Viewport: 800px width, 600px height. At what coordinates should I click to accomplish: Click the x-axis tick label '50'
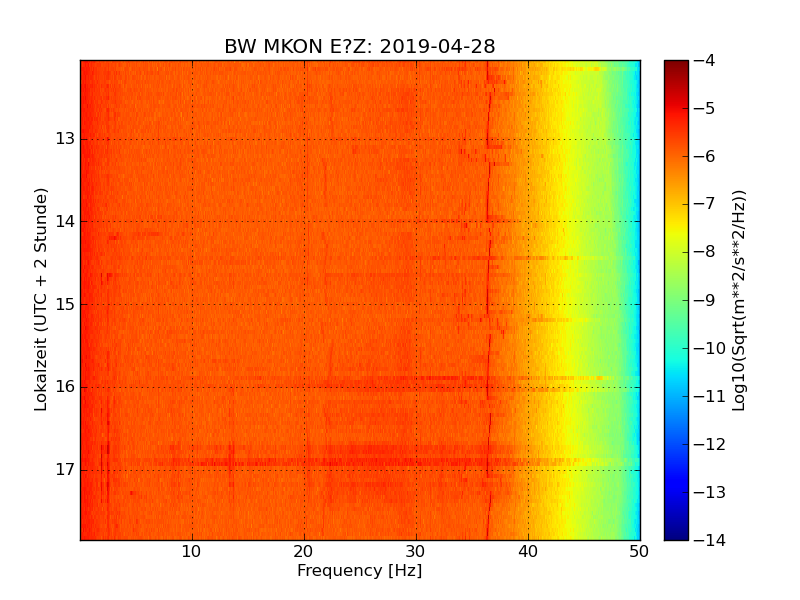tap(639, 552)
